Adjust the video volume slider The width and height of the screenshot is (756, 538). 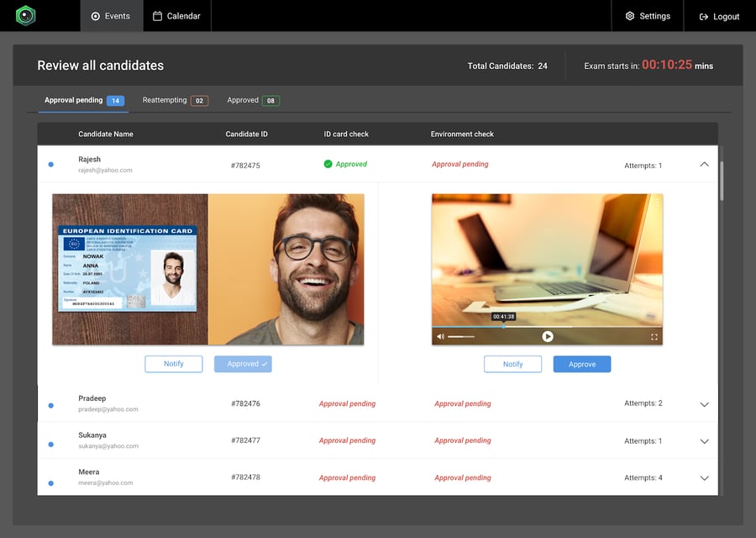click(460, 336)
